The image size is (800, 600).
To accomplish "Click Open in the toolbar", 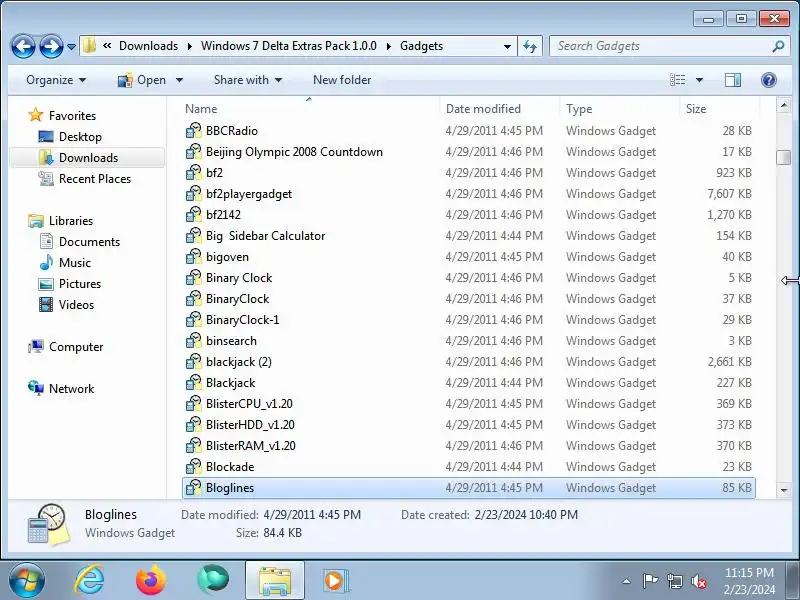I will (142, 80).
